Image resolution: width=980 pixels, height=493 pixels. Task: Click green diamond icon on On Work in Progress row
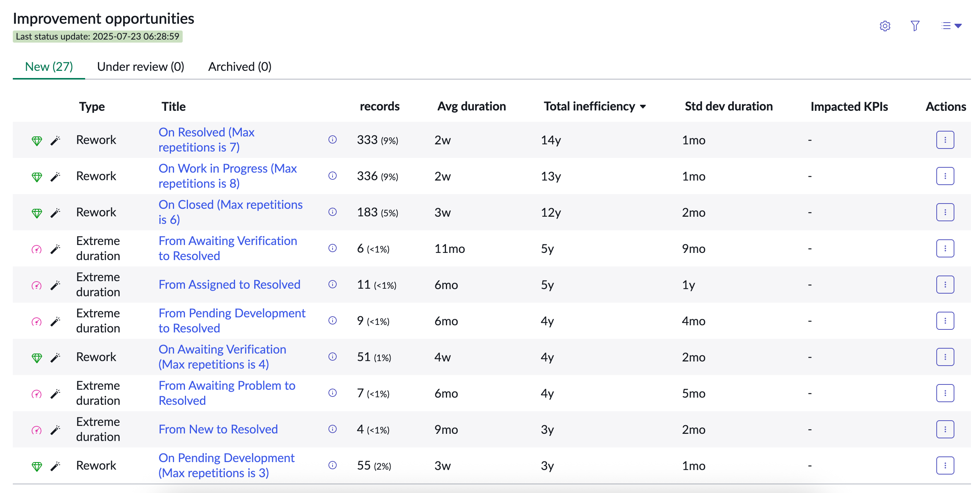(37, 177)
